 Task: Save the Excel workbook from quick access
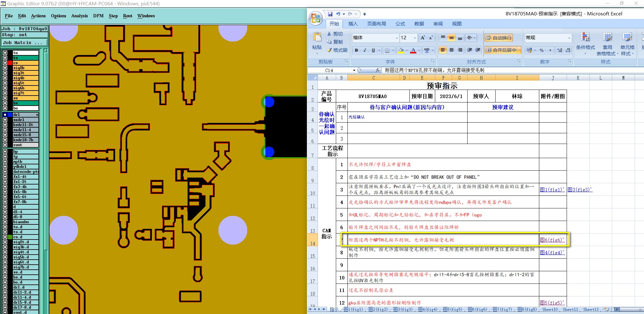[x=330, y=14]
